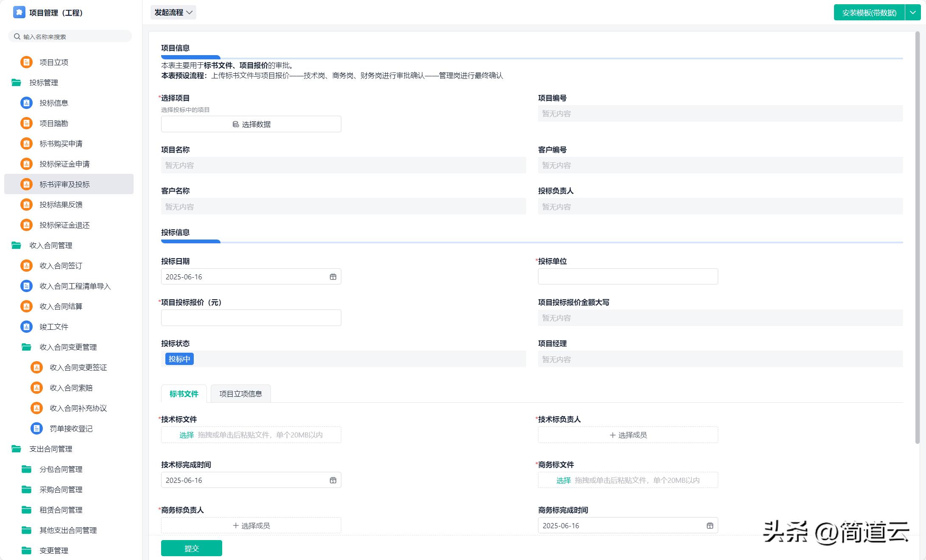The width and height of the screenshot is (926, 560).
Task: Click the 罚单接收登记 form icon
Action: click(36, 429)
